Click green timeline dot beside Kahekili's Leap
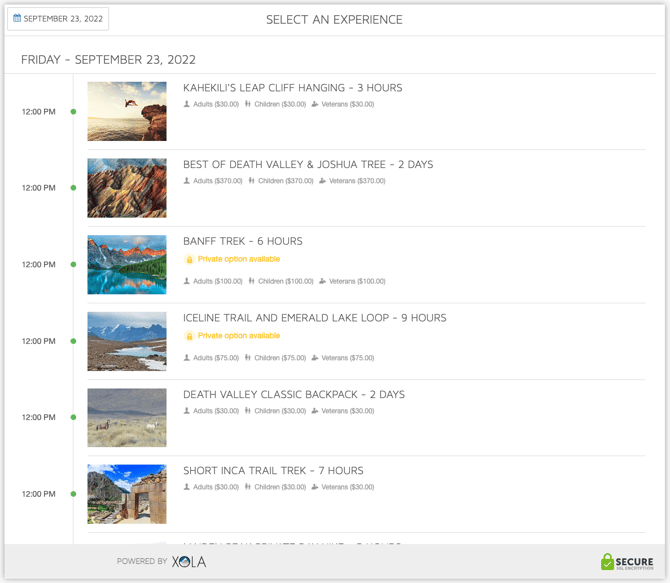The image size is (670, 583). point(73,112)
